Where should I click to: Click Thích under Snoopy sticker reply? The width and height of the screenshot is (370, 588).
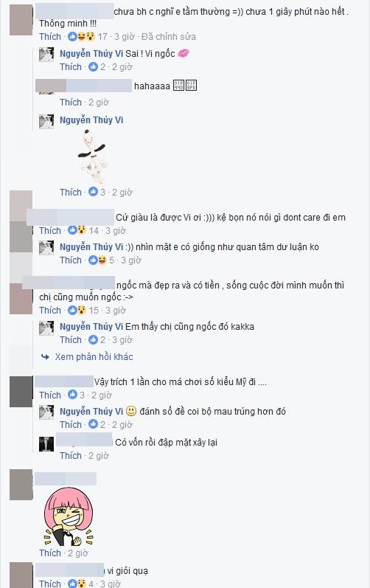click(71, 193)
